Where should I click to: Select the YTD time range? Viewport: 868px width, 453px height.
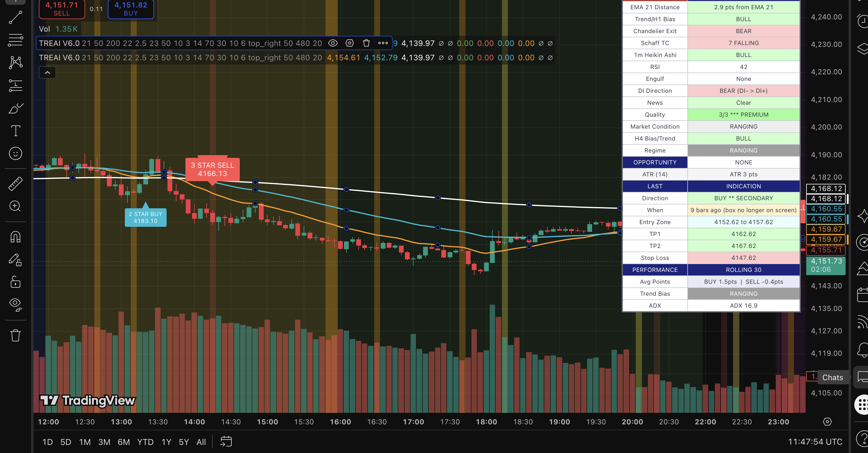(145, 442)
